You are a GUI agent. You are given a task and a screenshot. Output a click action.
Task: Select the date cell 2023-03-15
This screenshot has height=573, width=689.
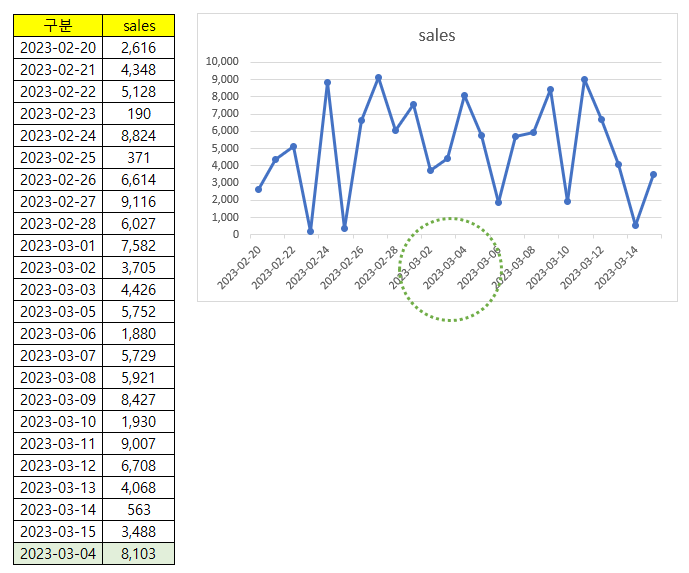(58, 531)
